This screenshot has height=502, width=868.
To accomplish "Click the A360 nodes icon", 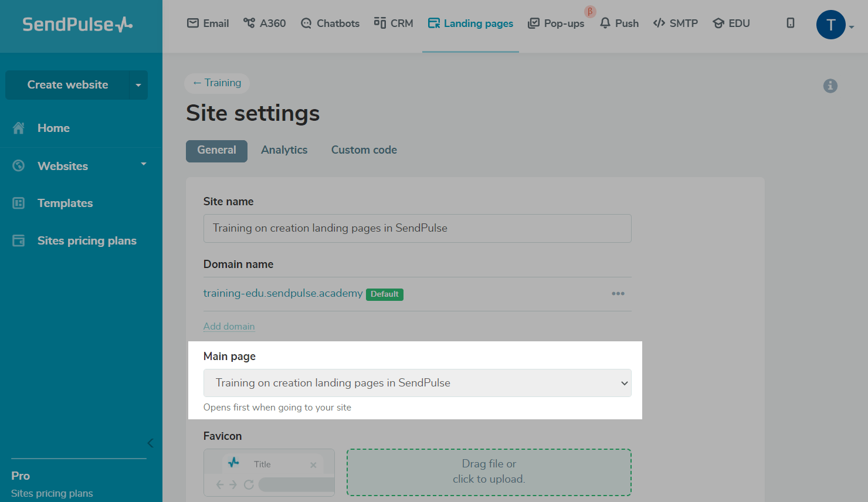I will pyautogui.click(x=249, y=23).
